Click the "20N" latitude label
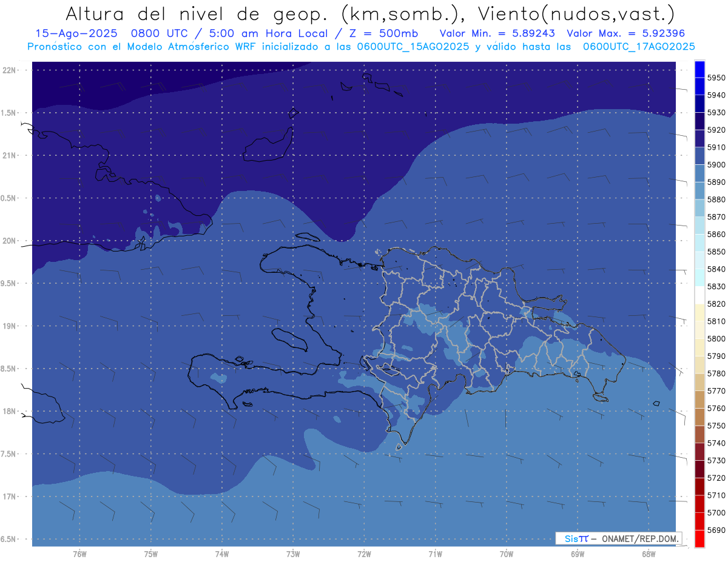 coord(8,241)
